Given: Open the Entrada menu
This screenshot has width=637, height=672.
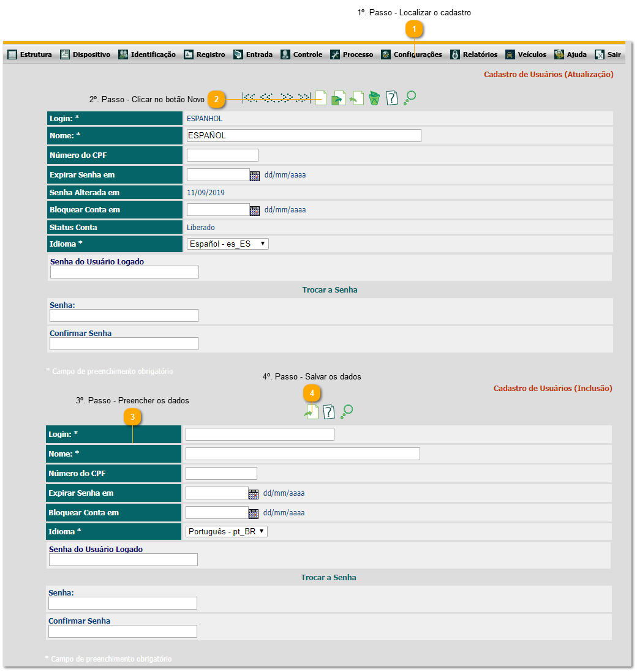Looking at the screenshot, I should coord(253,54).
